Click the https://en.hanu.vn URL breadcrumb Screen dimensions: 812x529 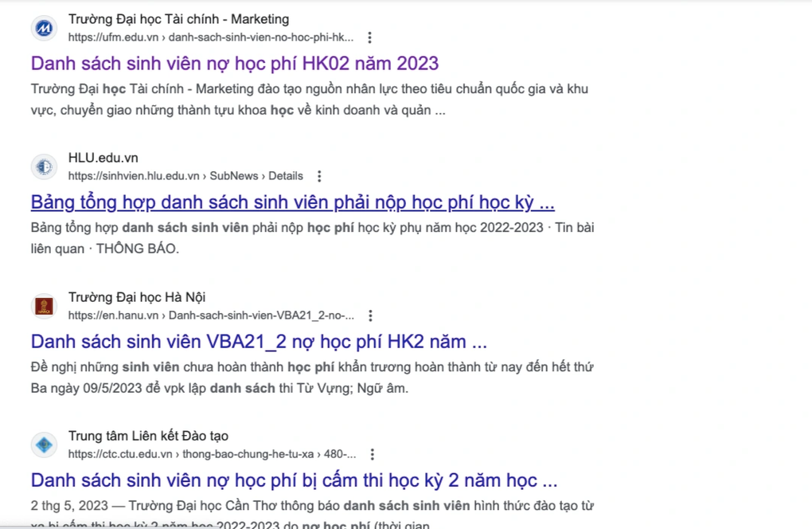click(211, 315)
